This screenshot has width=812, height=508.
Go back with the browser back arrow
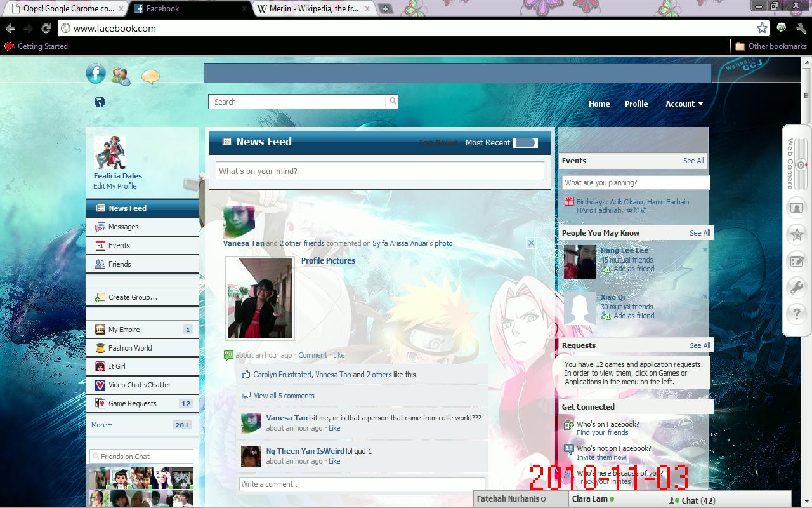pyautogui.click(x=10, y=29)
